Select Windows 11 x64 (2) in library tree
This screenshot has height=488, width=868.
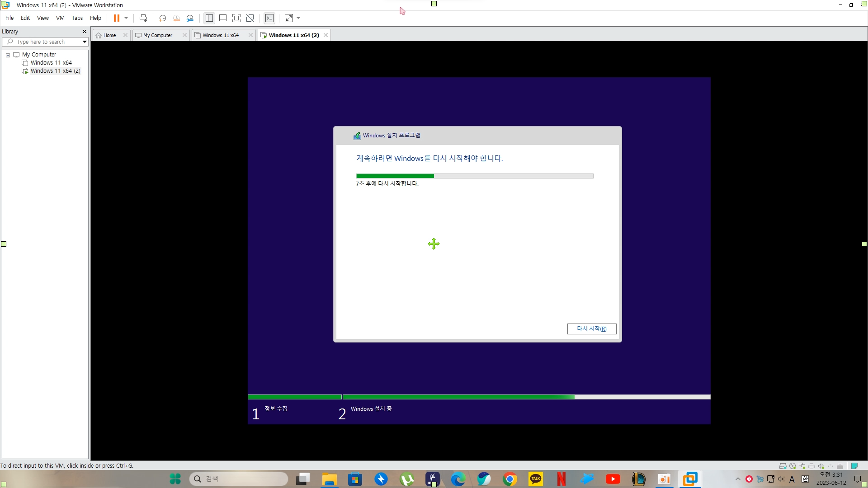[55, 71]
